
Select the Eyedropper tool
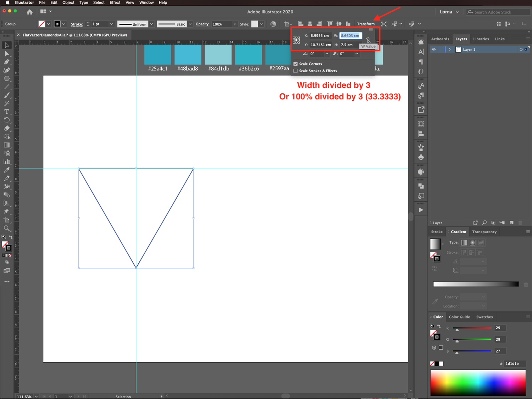[7, 170]
